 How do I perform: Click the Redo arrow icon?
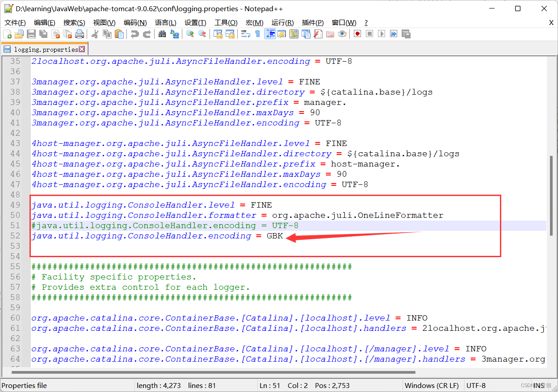tap(147, 34)
